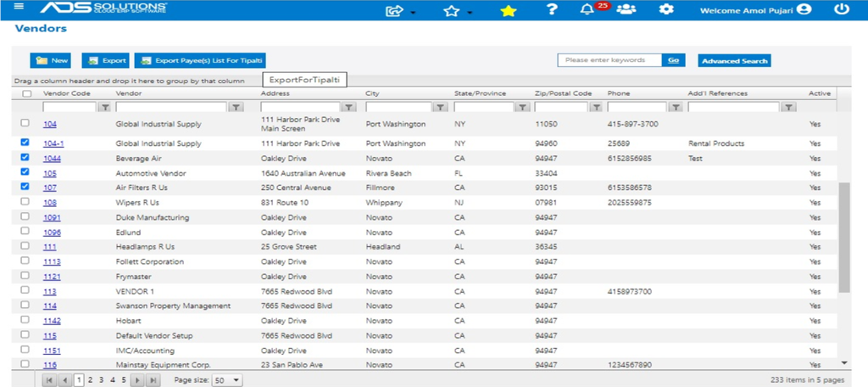Click the keyword search field
This screenshot has width=868, height=387.
pos(609,60)
